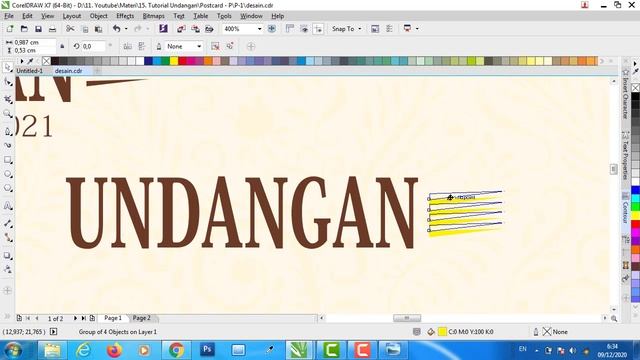
Task: Click the Export icon
Action: pos(196,29)
